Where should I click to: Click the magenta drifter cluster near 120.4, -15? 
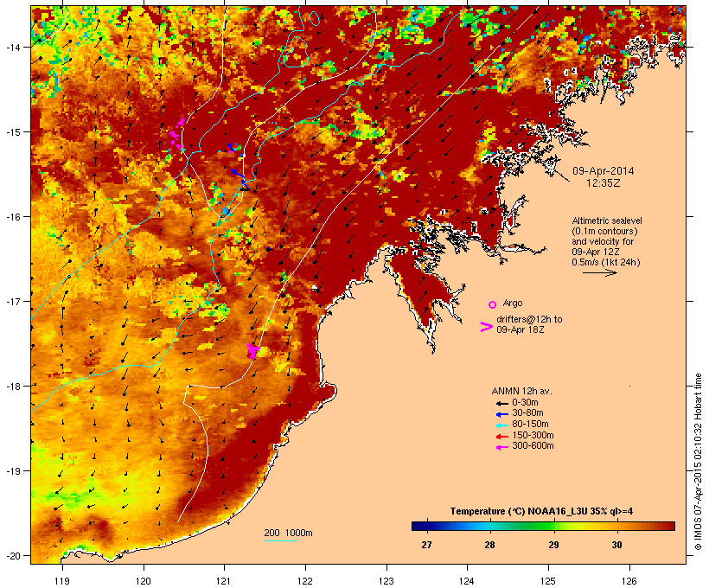[x=176, y=133]
